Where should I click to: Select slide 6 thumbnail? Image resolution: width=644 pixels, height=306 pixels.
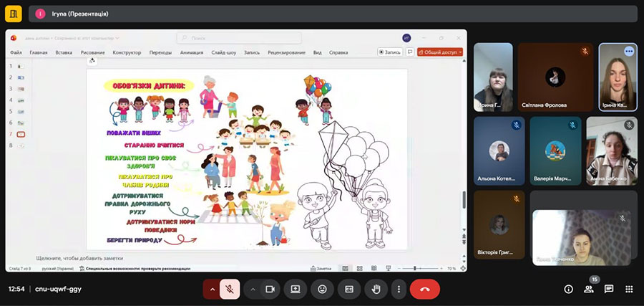point(21,123)
